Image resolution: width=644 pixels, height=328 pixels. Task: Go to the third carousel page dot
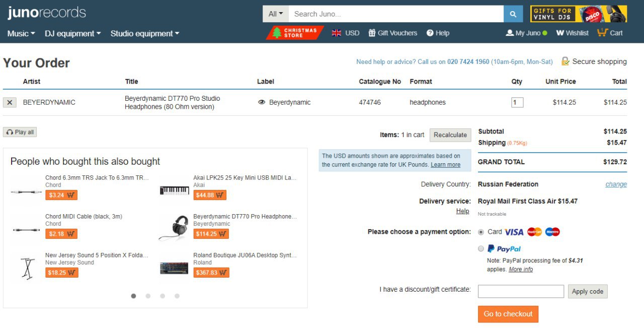pos(163,296)
